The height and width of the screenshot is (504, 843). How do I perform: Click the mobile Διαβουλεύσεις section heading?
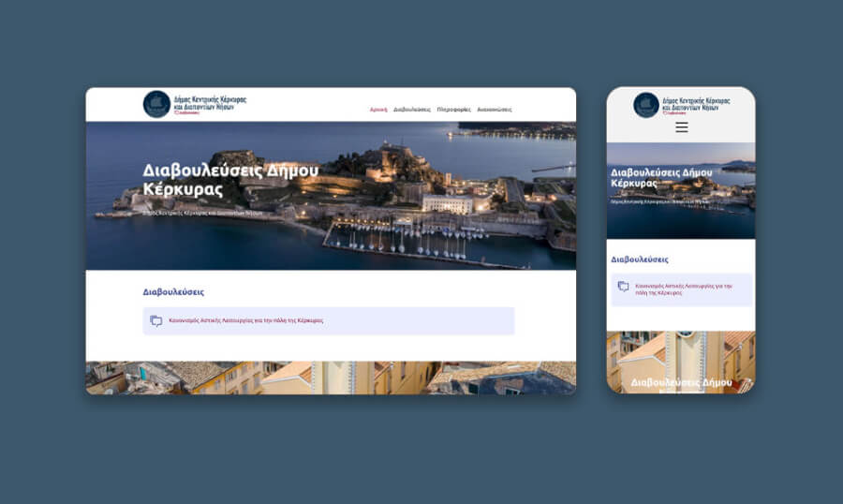pos(640,259)
